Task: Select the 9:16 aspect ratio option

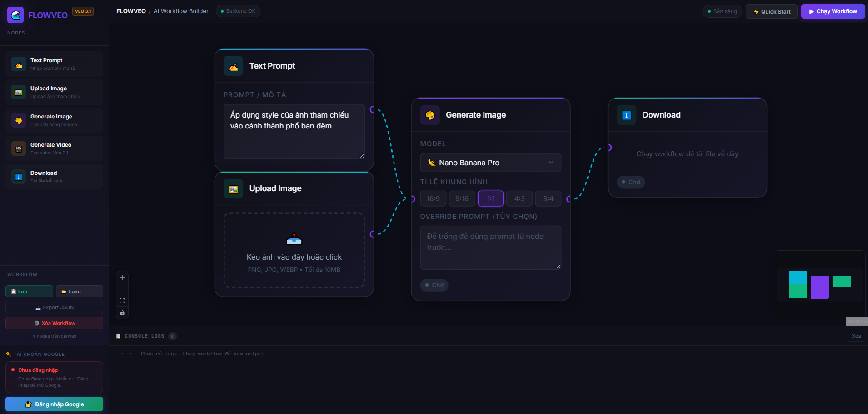Action: pos(462,198)
